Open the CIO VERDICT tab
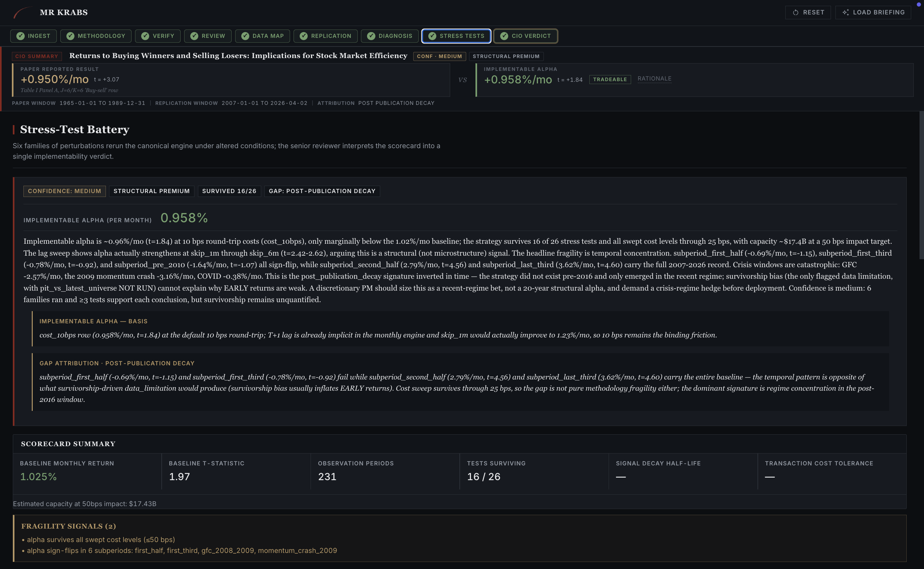The image size is (924, 569). point(525,36)
